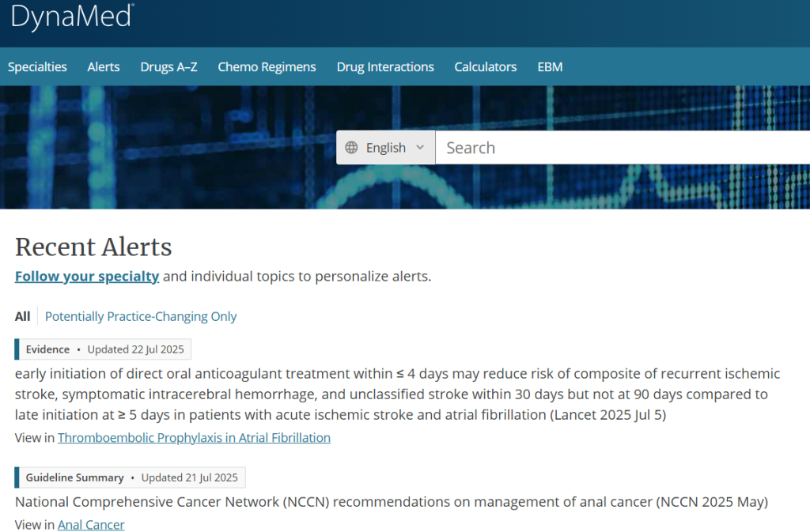Click the 'Evidence' alert tag
This screenshot has width=810, height=532.
tap(47, 349)
